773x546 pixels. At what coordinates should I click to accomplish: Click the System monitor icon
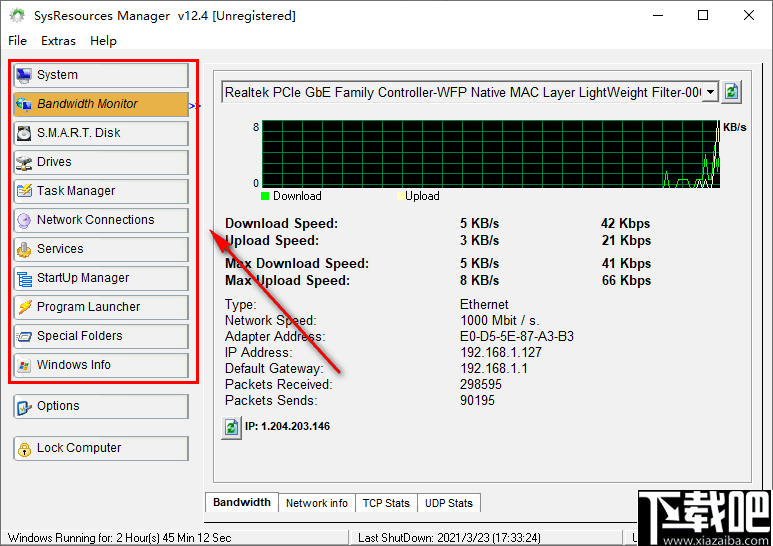pyautogui.click(x=24, y=75)
